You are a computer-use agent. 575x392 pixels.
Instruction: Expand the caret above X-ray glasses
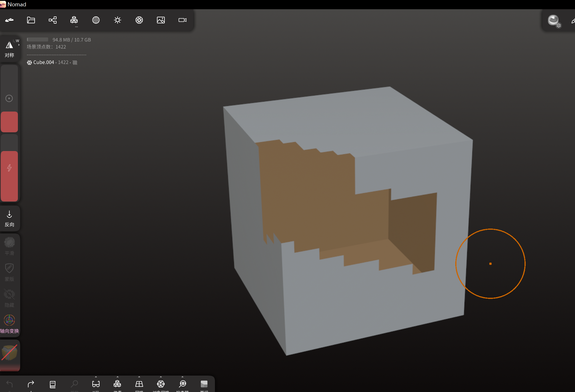96,377
